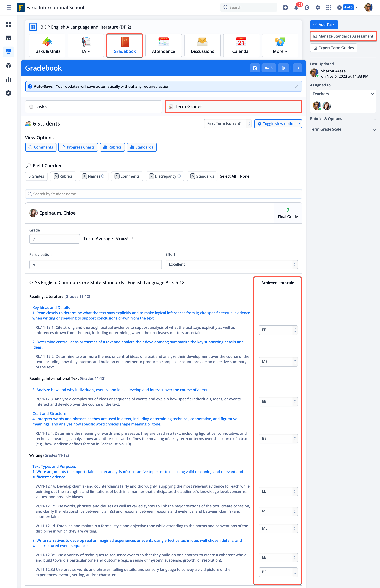
Task: Open the notifications bell icon
Action: point(296,8)
